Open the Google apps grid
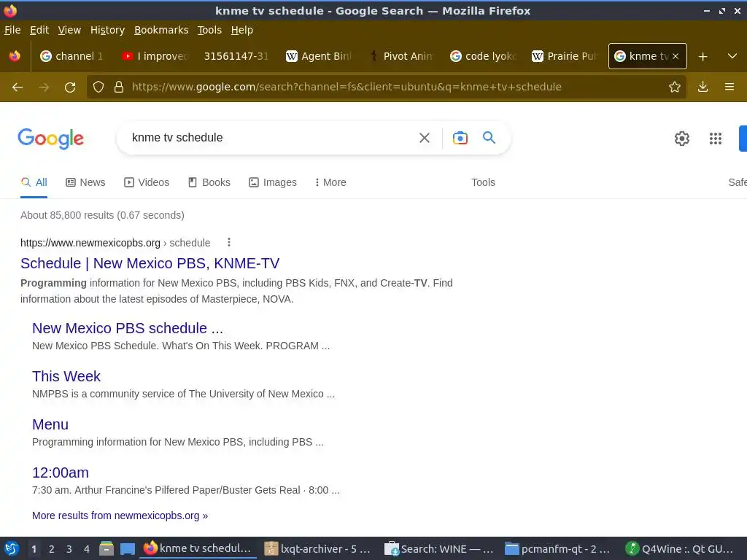Image resolution: width=747 pixels, height=560 pixels. [x=716, y=139]
